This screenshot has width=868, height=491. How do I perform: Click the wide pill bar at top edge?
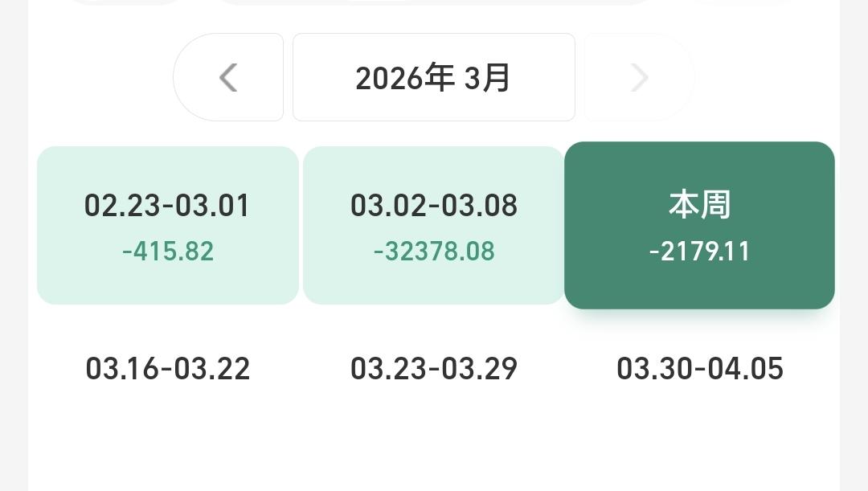point(435,2)
